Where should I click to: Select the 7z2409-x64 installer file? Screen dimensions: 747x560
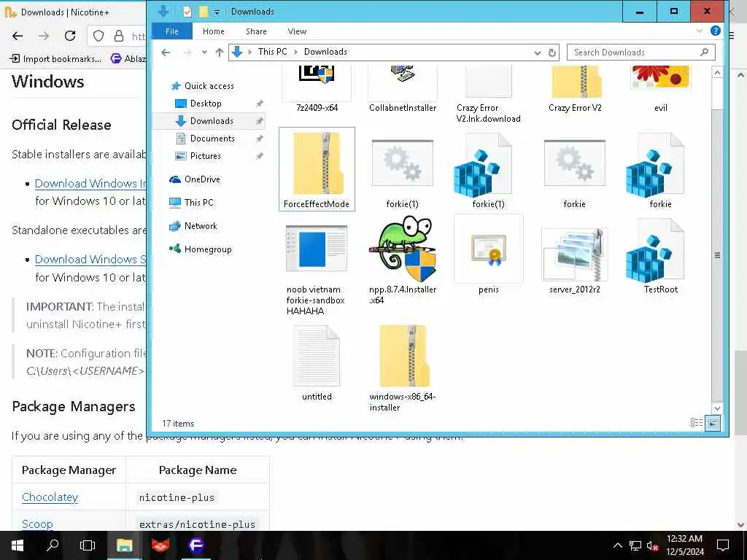(317, 87)
